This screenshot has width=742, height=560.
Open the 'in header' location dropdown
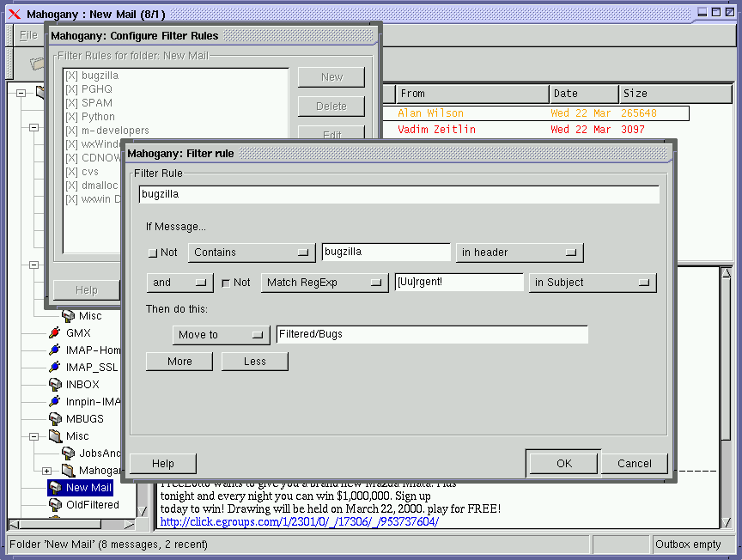[520, 253]
